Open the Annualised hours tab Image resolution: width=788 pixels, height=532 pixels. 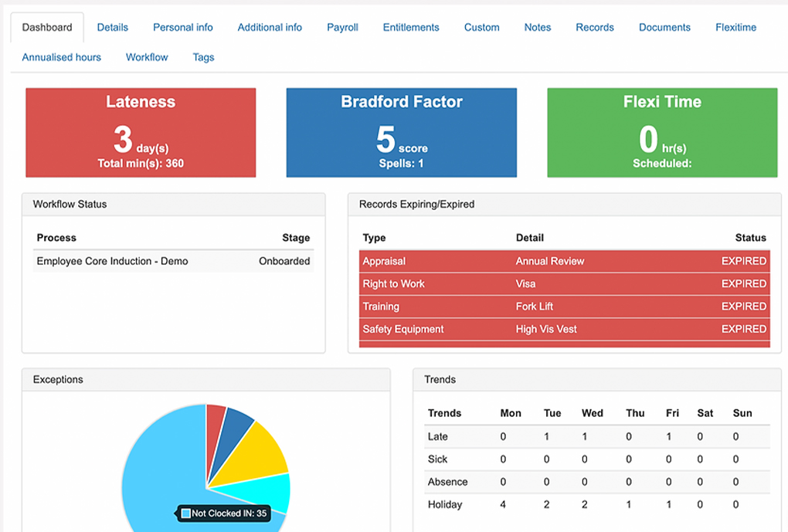(61, 57)
